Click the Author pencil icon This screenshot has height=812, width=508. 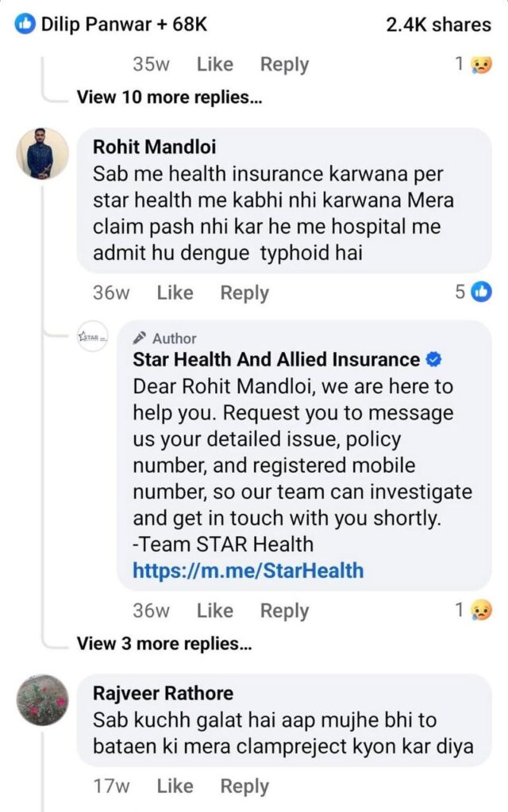pos(139,339)
